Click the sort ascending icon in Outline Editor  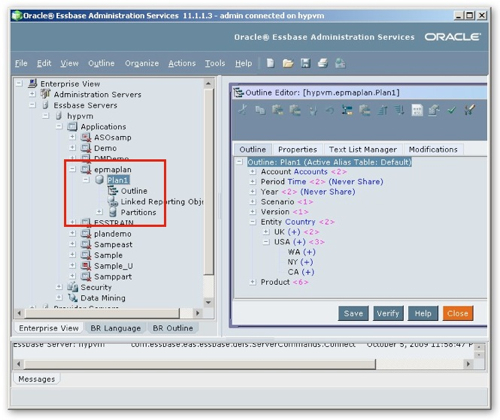point(382,110)
